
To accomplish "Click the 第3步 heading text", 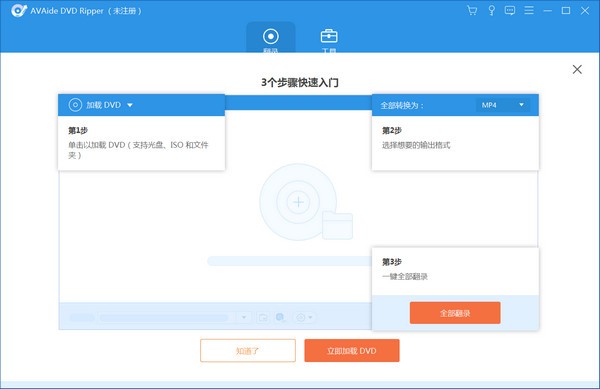I will 392,262.
